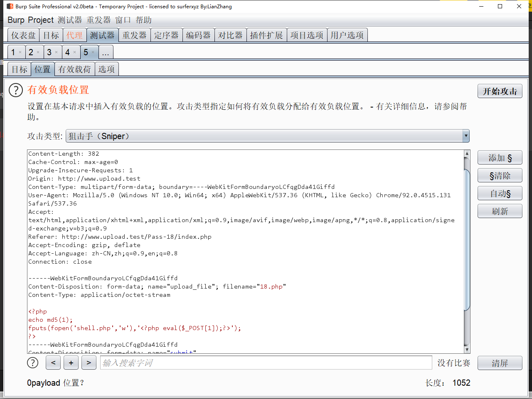Switch to the 仪表盘 tab
The image size is (532, 399).
(24, 35)
